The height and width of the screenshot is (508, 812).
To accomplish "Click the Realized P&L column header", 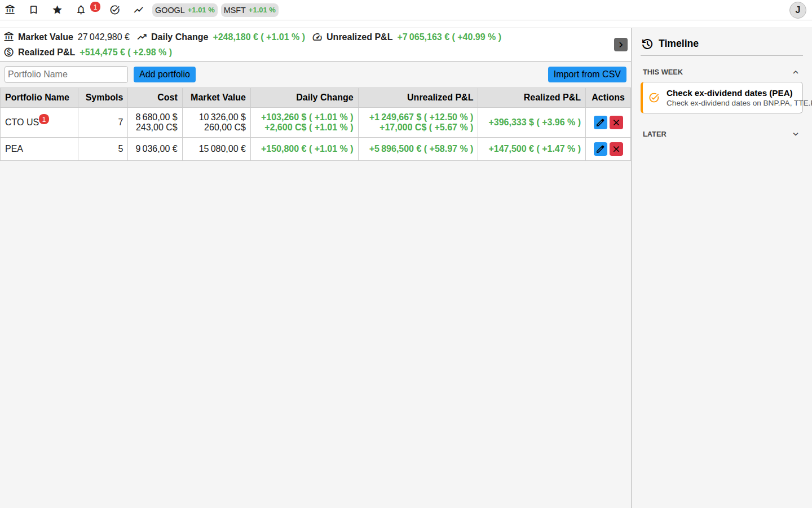I will click(532, 98).
